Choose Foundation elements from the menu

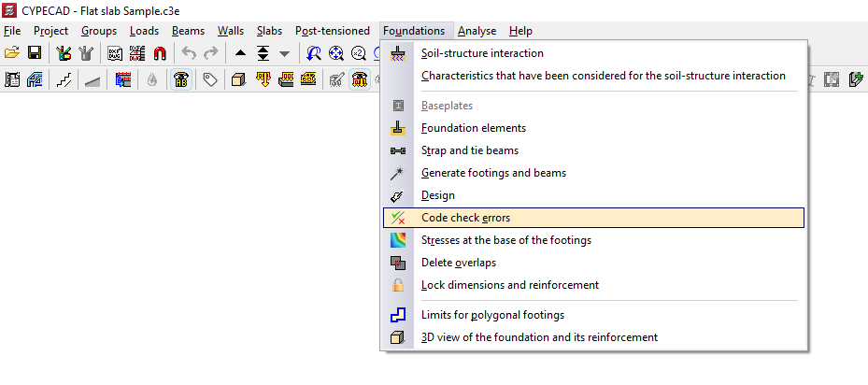(x=593, y=128)
